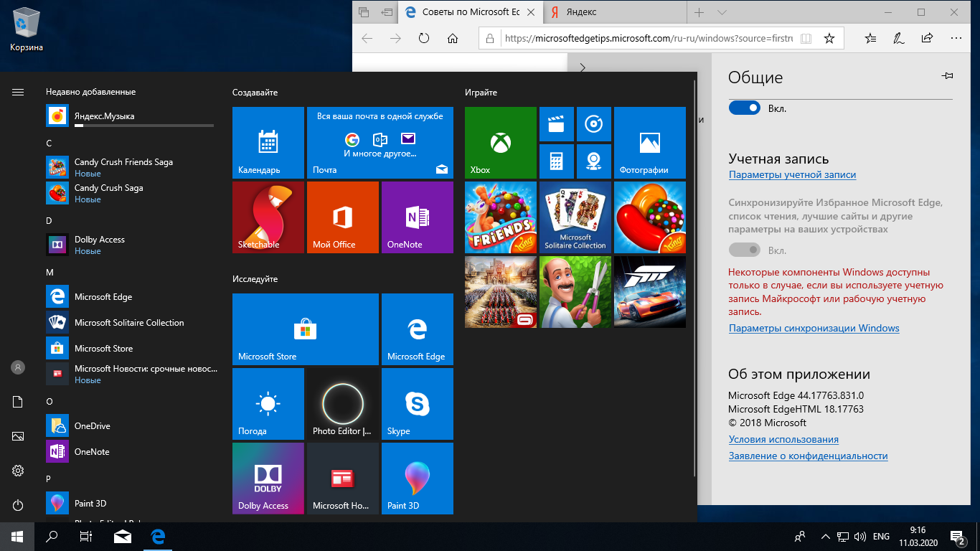Viewport: 980px width, 551px height.
Task: Open the Paint 3D tile
Action: pyautogui.click(x=418, y=479)
